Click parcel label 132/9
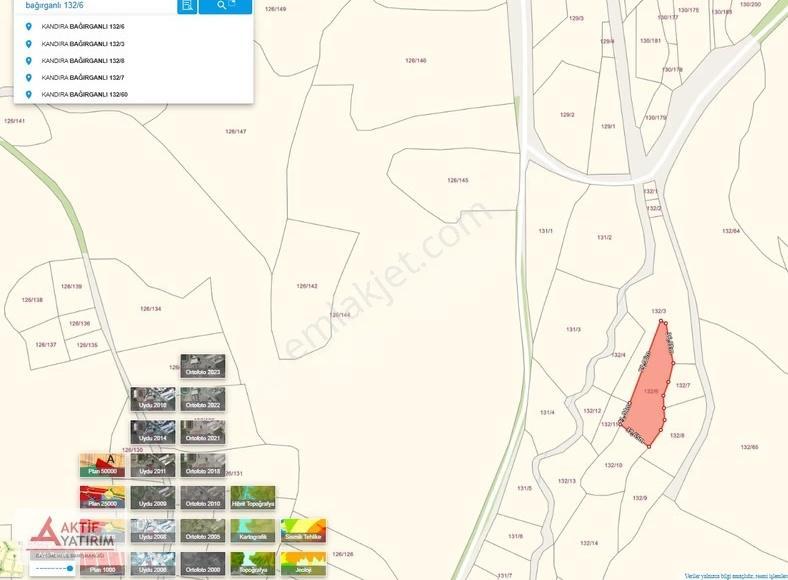The width and height of the screenshot is (788, 580). [640, 498]
